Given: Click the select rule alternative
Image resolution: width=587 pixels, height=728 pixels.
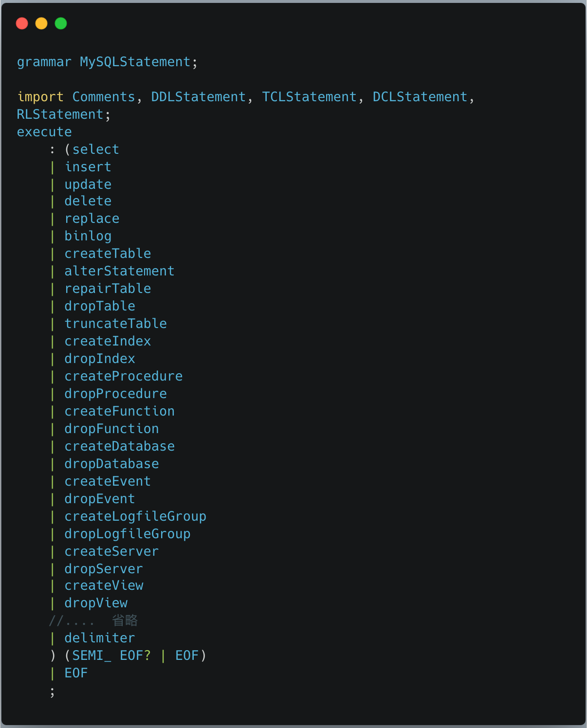Looking at the screenshot, I should (95, 149).
